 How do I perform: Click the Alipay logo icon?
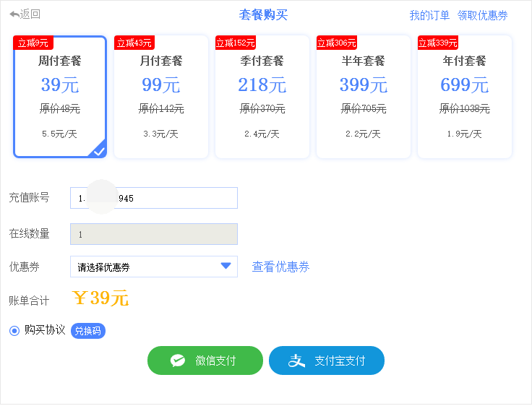tap(296, 360)
